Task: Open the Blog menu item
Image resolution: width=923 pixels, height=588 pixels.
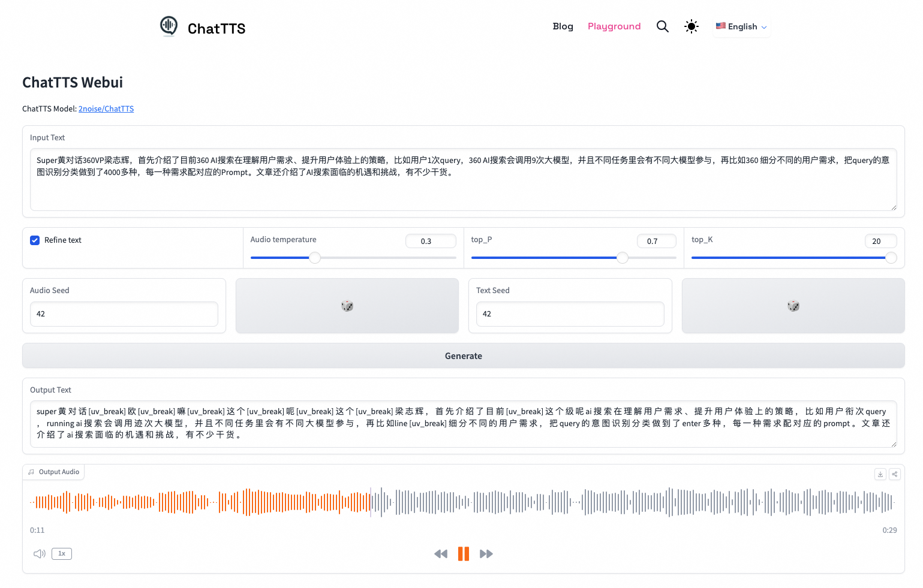Action: tap(563, 26)
